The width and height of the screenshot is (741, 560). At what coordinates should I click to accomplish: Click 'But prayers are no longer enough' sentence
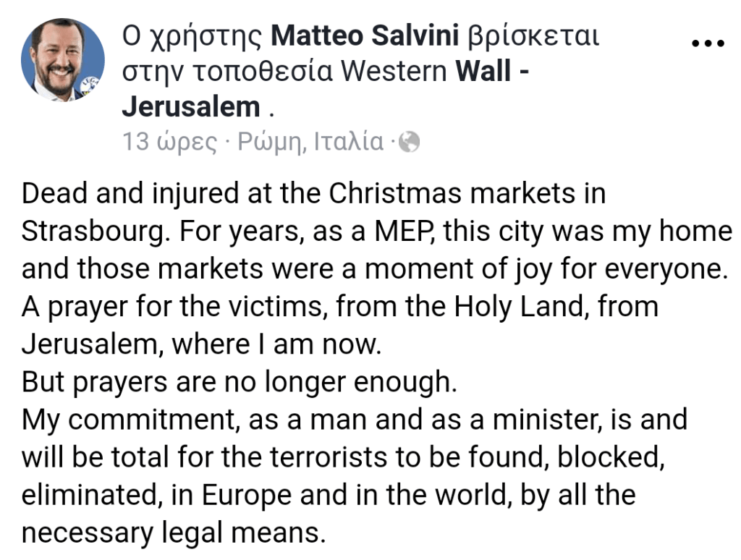pyautogui.click(x=240, y=382)
